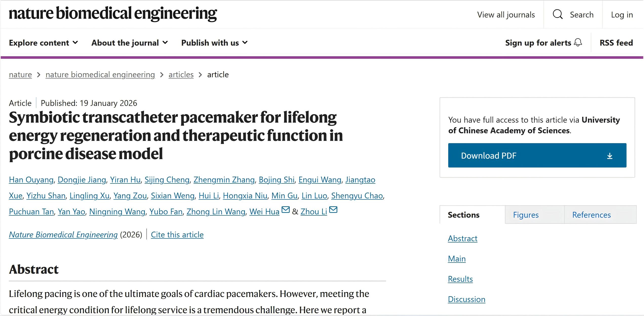Go to the articles breadcrumb

[181, 75]
